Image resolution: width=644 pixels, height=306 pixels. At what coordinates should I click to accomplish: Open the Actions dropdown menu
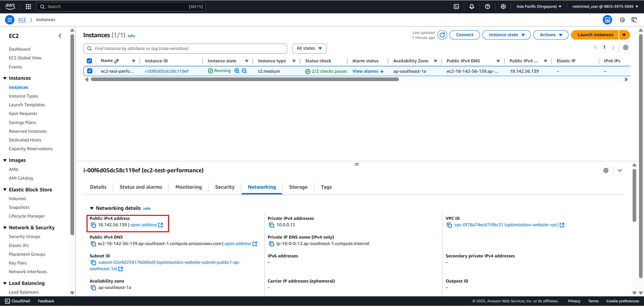(551, 35)
